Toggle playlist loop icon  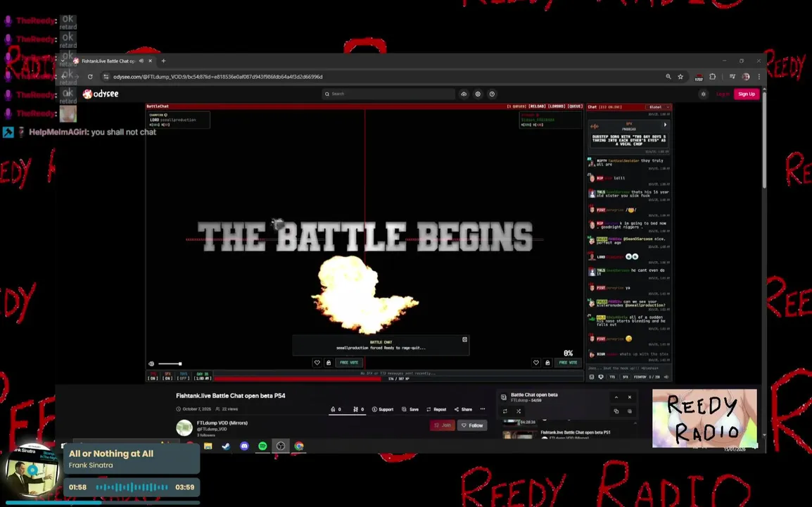point(505,411)
